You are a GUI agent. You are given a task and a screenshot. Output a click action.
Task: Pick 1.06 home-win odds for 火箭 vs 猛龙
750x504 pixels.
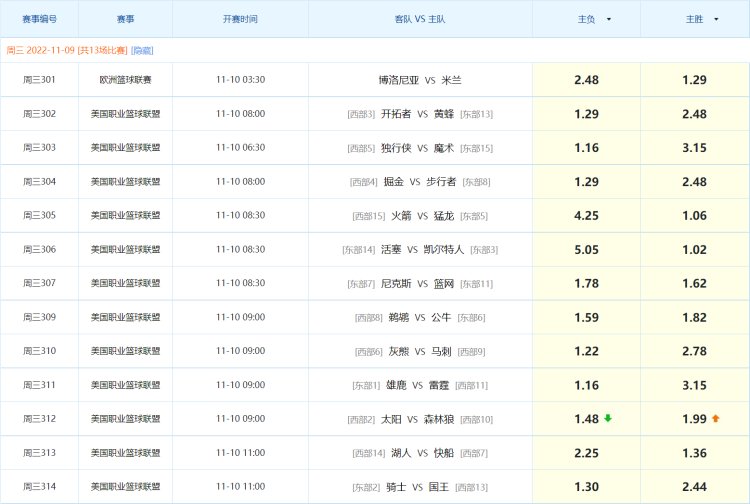click(694, 216)
